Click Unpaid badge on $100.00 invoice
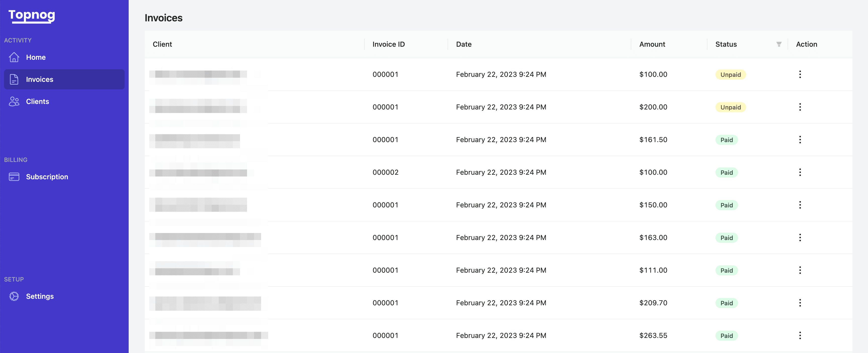 pyautogui.click(x=730, y=75)
